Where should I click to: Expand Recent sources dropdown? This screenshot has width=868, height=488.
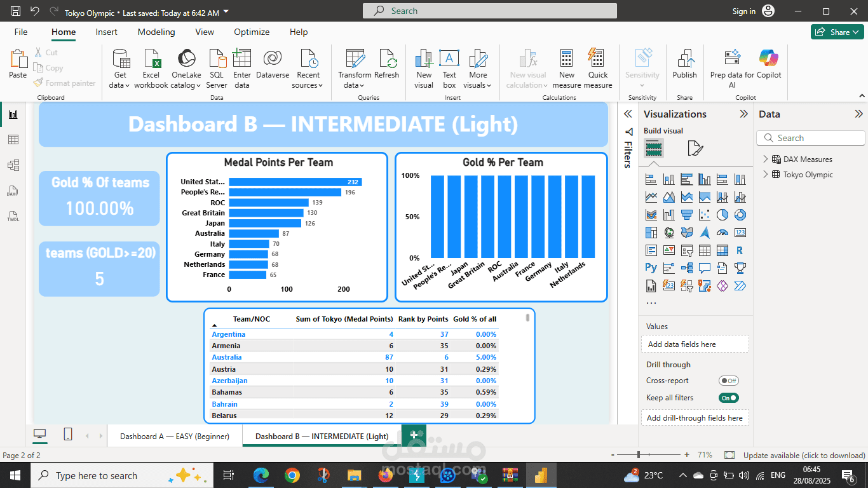308,69
